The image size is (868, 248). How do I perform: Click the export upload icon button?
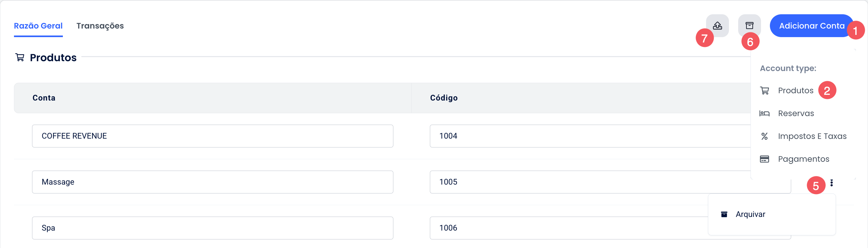[718, 26]
